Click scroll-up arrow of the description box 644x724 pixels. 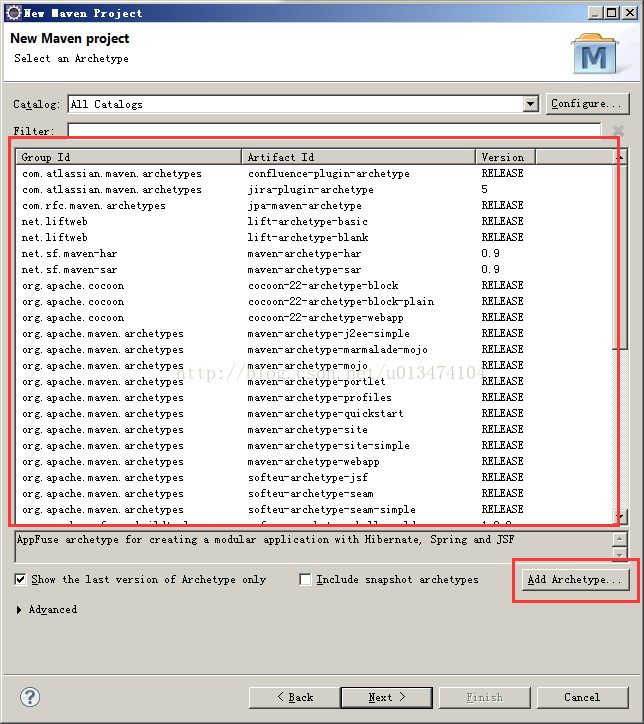tap(620, 539)
